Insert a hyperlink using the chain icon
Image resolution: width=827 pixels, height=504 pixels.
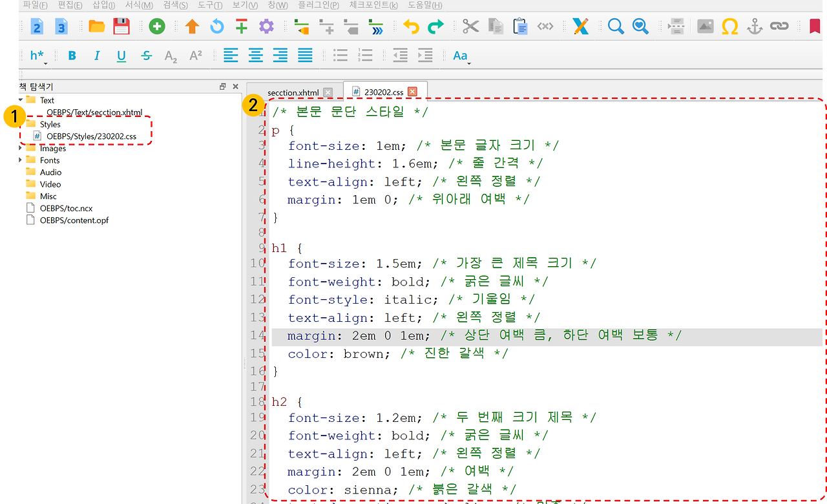pos(779,27)
